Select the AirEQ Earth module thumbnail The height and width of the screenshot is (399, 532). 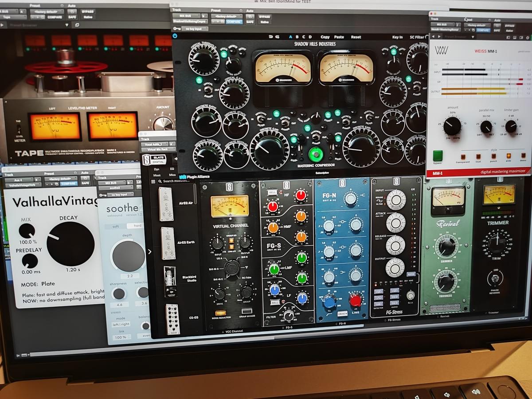point(168,243)
